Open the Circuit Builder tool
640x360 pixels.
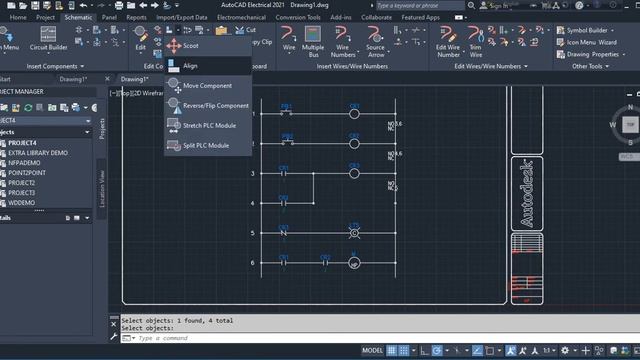pyautogui.click(x=48, y=40)
